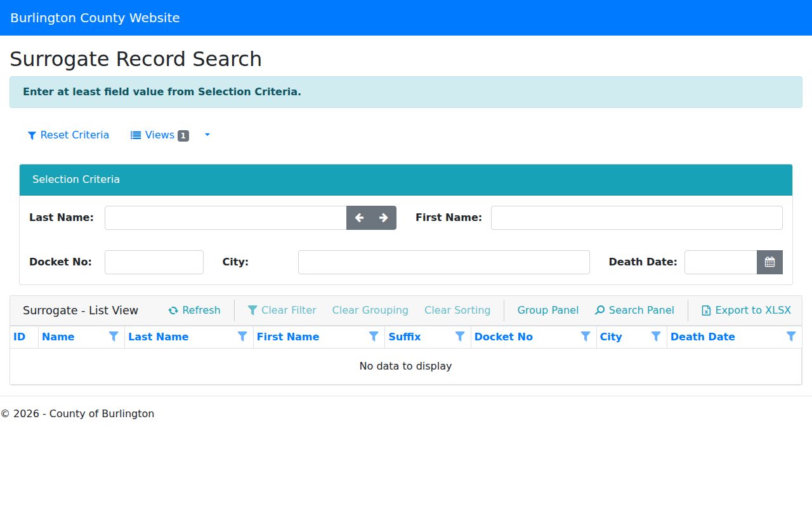
Task: Sort by the Name column header
Action: coord(58,337)
